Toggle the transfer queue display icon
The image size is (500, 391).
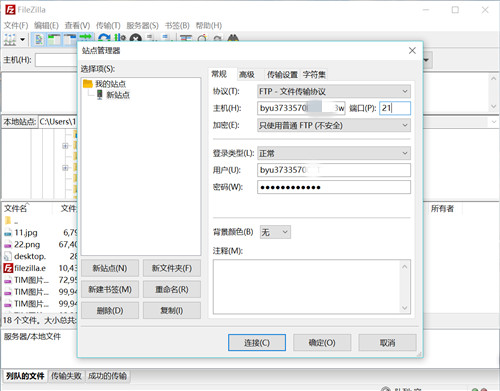pos(85,37)
